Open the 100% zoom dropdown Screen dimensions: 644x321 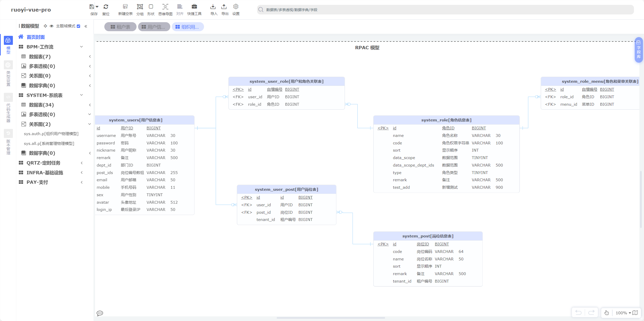tap(623, 313)
